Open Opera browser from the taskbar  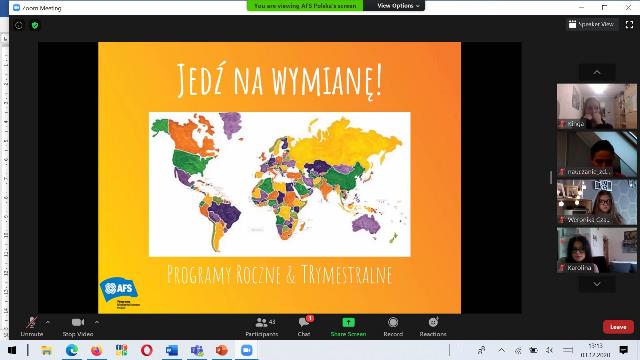[147, 350]
